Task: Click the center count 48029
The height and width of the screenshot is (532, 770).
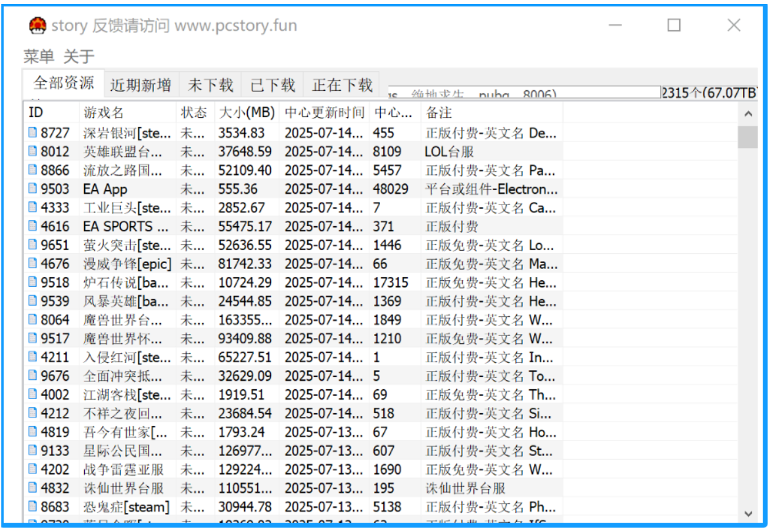Action: [x=391, y=189]
